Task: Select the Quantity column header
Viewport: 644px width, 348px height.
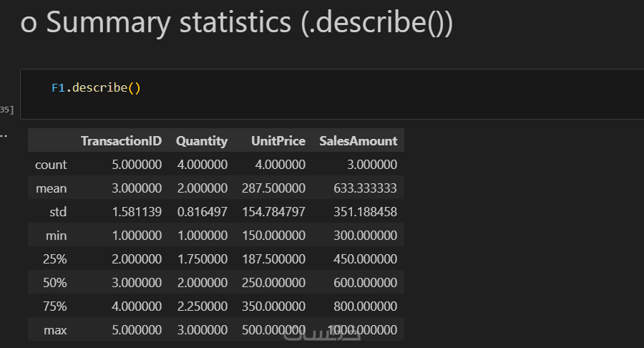Action: pyautogui.click(x=202, y=141)
